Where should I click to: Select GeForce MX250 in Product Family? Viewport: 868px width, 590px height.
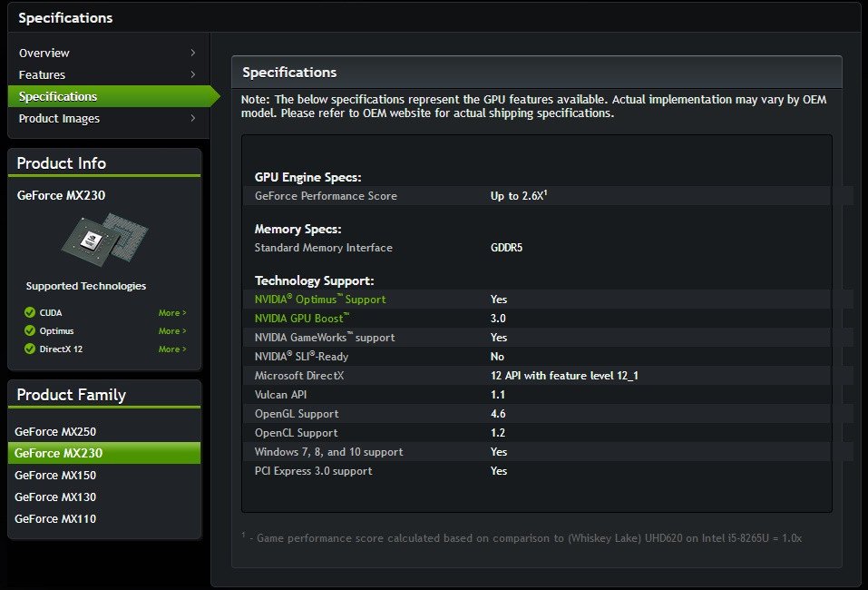tap(55, 431)
